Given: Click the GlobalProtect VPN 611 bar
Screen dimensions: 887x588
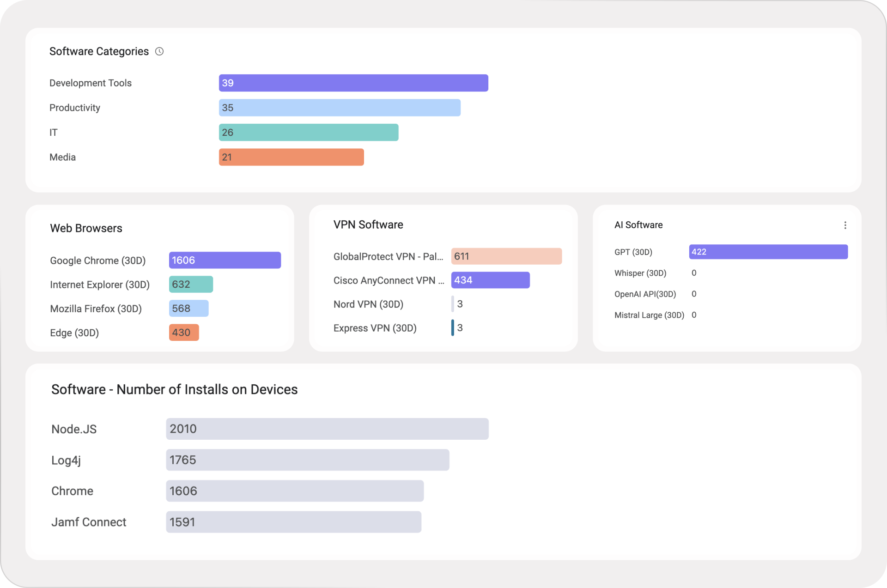Looking at the screenshot, I should pyautogui.click(x=506, y=256).
